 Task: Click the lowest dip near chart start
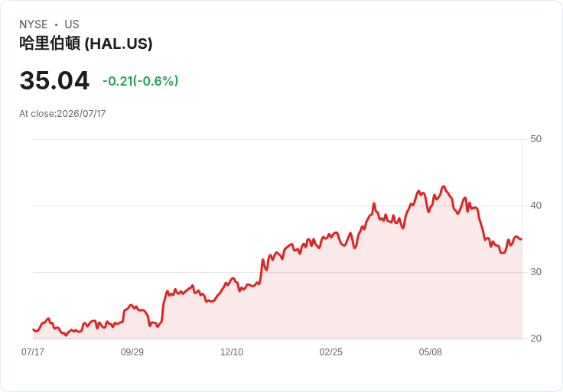point(66,335)
